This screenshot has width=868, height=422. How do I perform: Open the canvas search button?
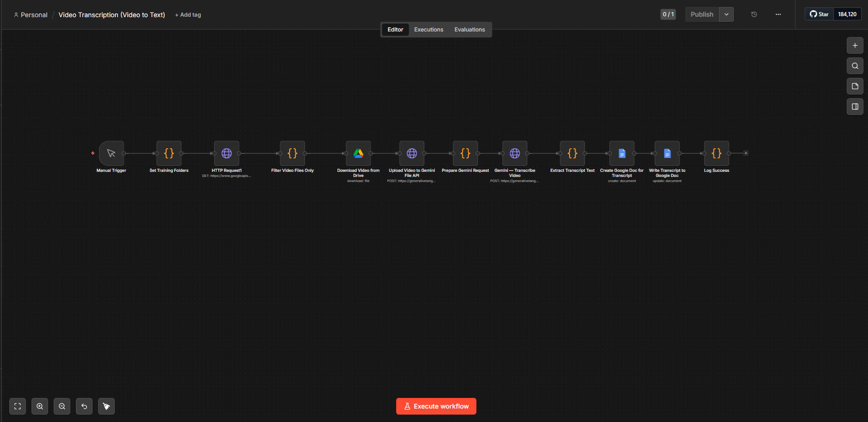tap(855, 66)
